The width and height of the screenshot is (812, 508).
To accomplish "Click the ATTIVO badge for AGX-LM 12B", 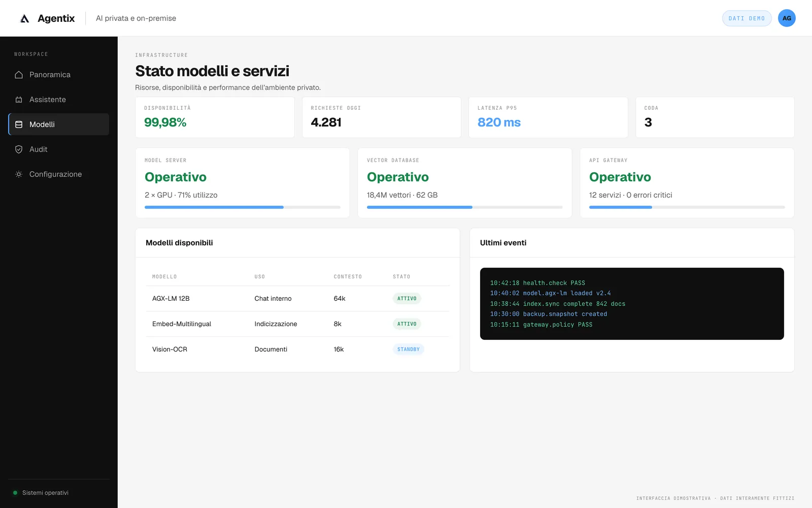I will pos(407,299).
